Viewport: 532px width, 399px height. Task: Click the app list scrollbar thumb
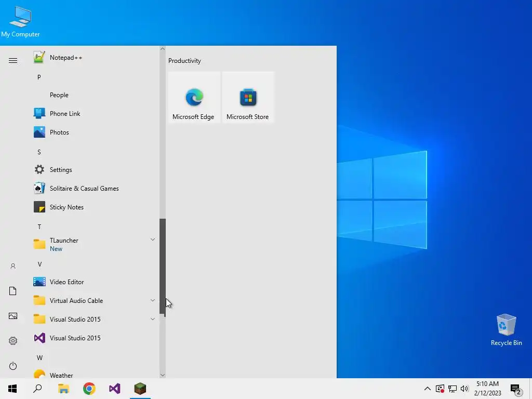click(x=163, y=268)
